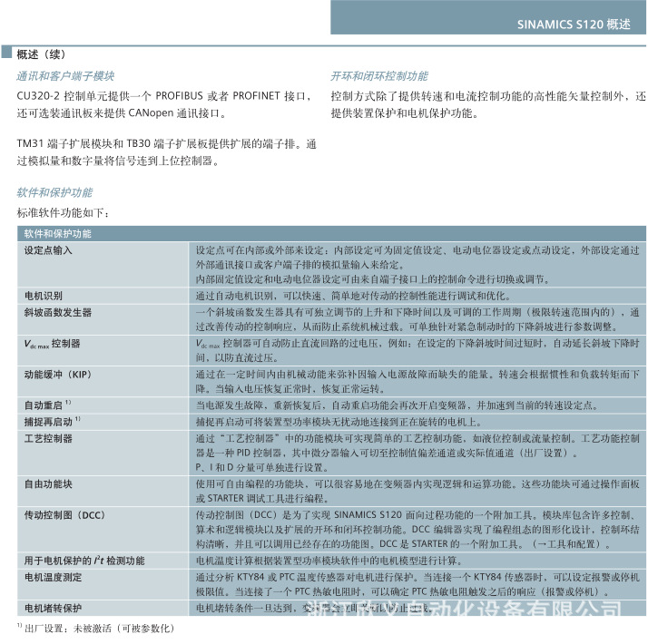This screenshot has width=648, height=644.
Task: Select the row label '电机堵转保护'
Action: (53, 608)
